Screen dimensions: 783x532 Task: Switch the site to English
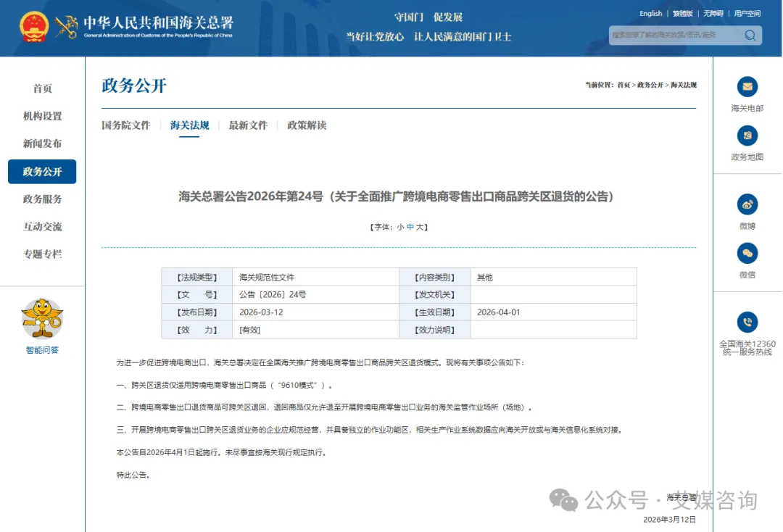(650, 13)
